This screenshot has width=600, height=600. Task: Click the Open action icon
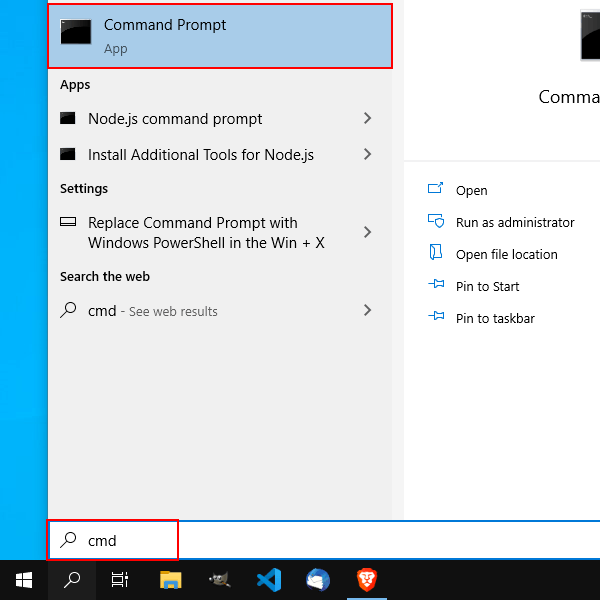click(435, 188)
